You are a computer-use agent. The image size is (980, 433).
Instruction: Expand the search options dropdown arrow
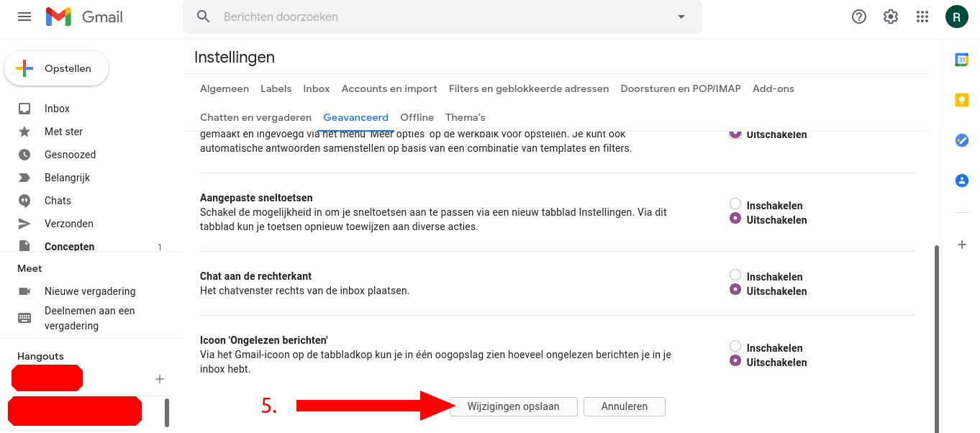click(x=681, y=17)
